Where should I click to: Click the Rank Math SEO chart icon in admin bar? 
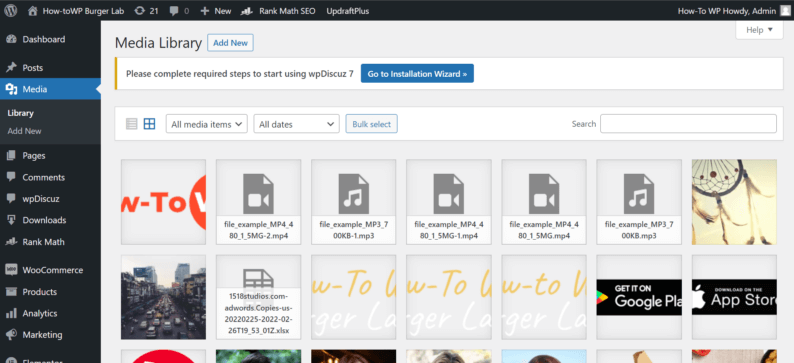point(248,11)
